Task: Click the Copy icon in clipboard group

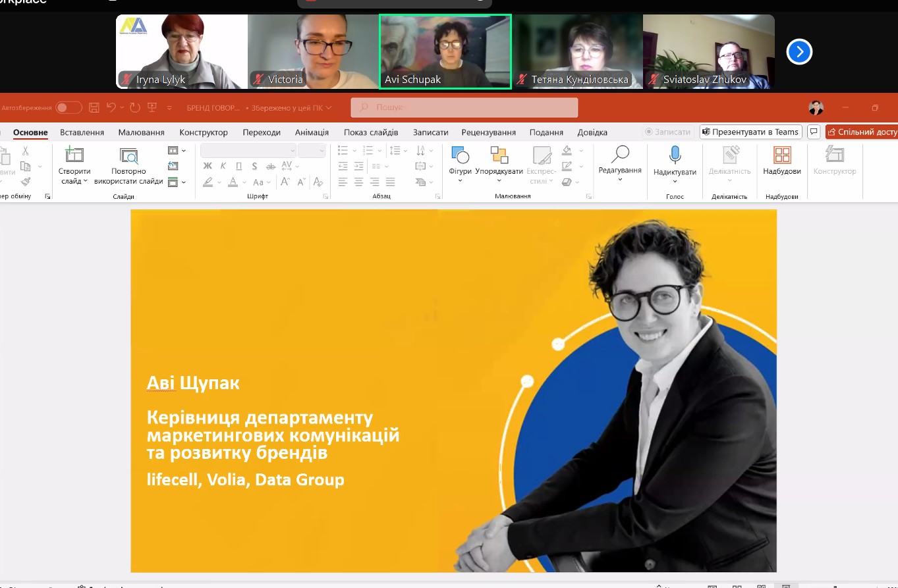Action: [x=26, y=166]
